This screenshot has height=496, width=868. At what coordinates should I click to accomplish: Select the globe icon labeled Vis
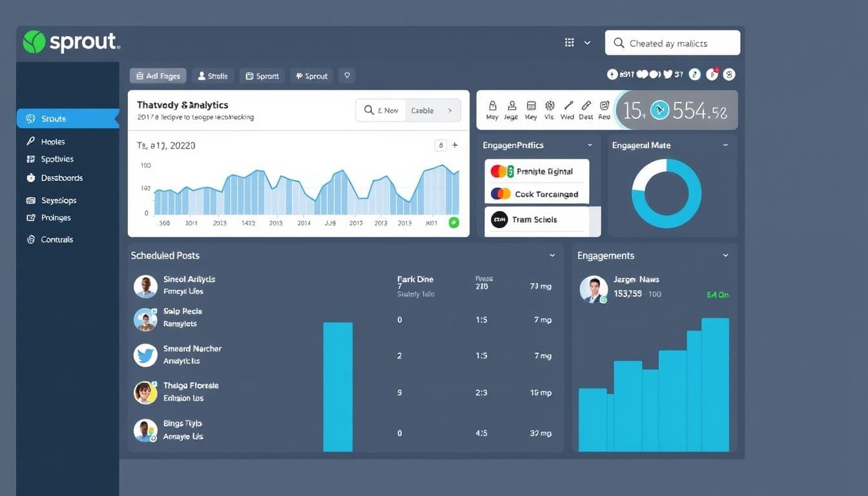[550, 106]
